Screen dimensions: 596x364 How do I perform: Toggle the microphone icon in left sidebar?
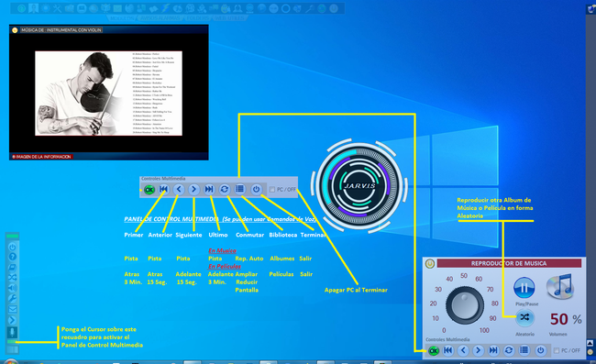click(12, 332)
